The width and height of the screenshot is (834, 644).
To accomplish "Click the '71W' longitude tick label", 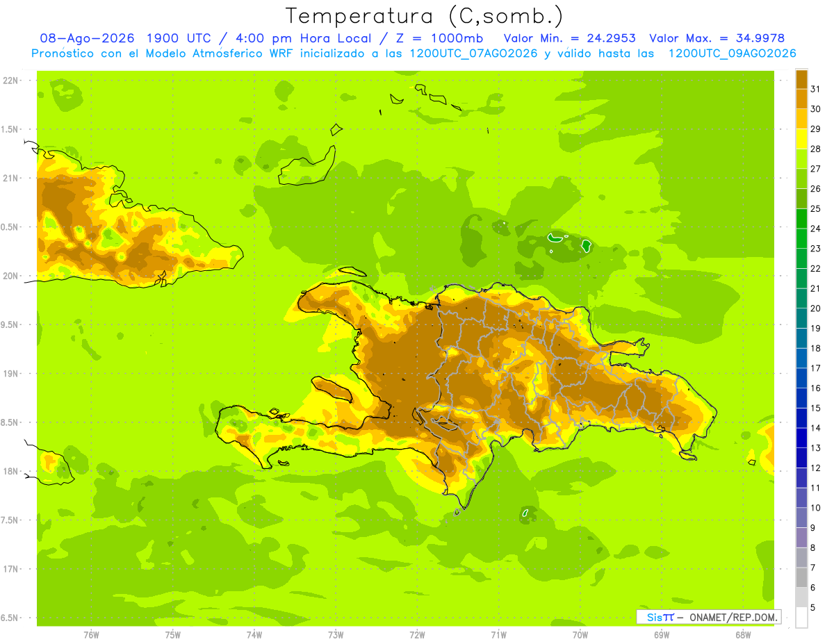I will 498,634.
